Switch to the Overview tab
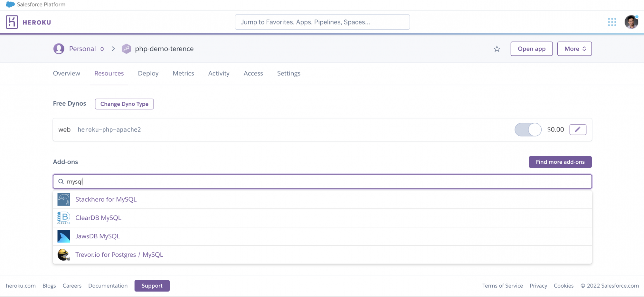644x297 pixels. tap(67, 73)
